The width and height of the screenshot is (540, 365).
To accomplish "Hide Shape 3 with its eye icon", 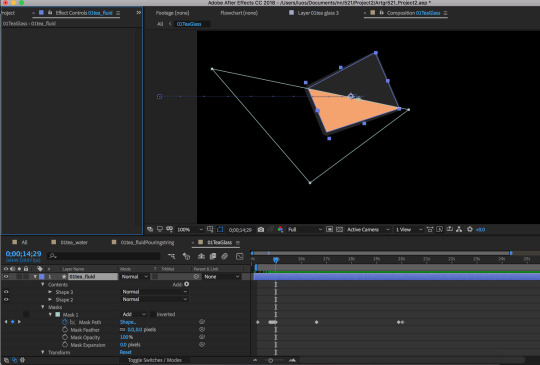I will pos(6,292).
